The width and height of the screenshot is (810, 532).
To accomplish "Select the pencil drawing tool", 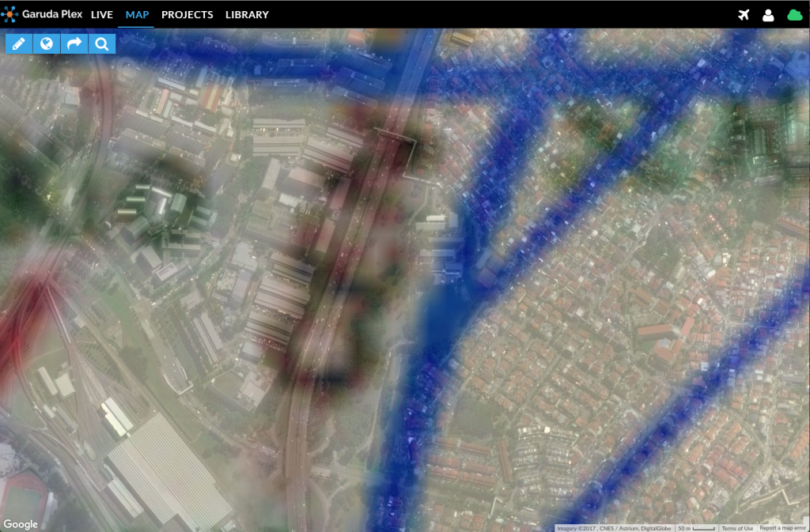I will (x=17, y=43).
